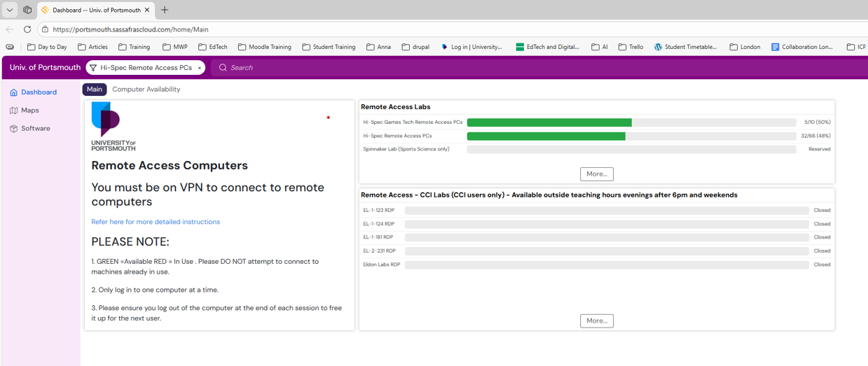Click the 32/66 (48%) availability text
Image resolution: width=868 pixels, height=366 pixels.
815,136
